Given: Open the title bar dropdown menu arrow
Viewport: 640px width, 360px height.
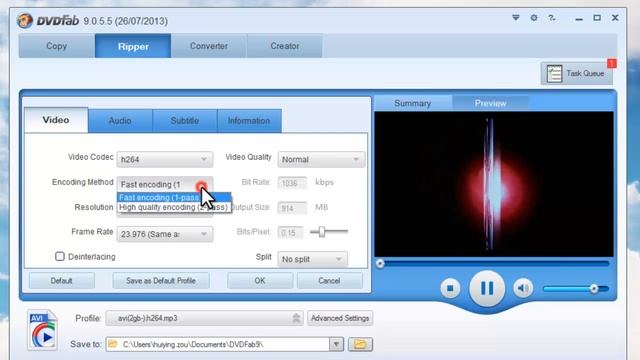Looking at the screenshot, I should click(x=516, y=18).
